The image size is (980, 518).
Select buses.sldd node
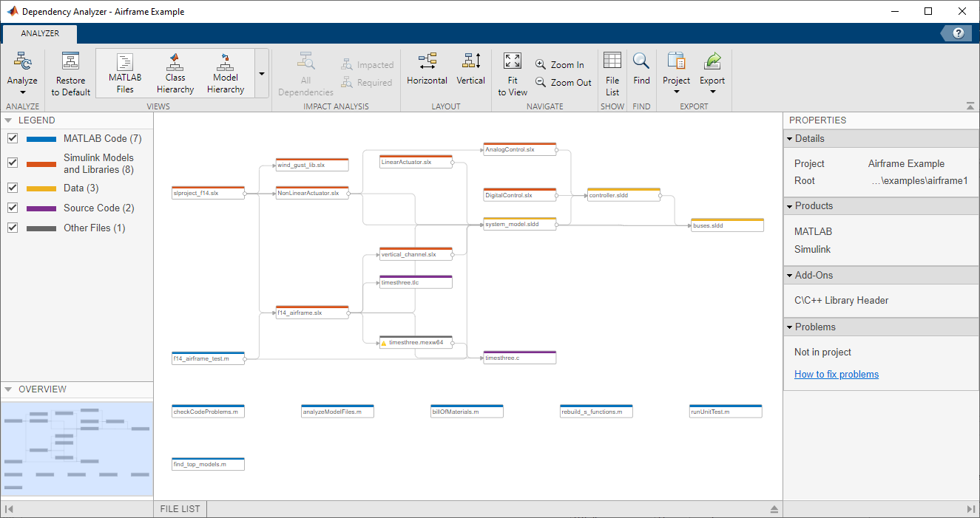pyautogui.click(x=727, y=225)
